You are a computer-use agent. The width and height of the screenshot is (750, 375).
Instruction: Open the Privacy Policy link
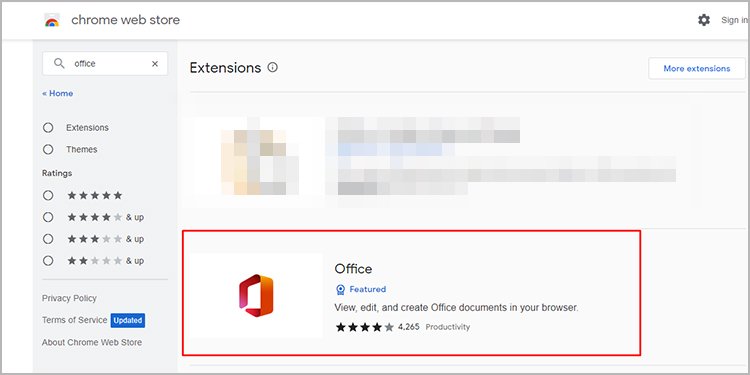click(69, 298)
